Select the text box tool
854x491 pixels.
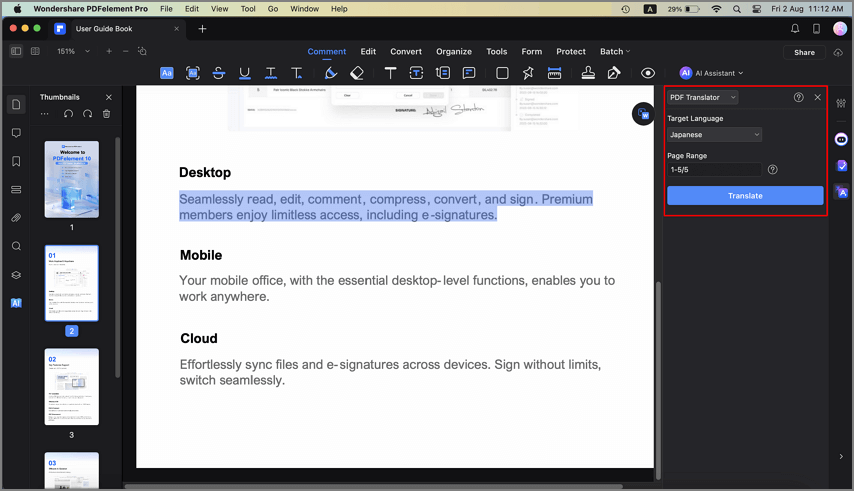pyautogui.click(x=416, y=73)
